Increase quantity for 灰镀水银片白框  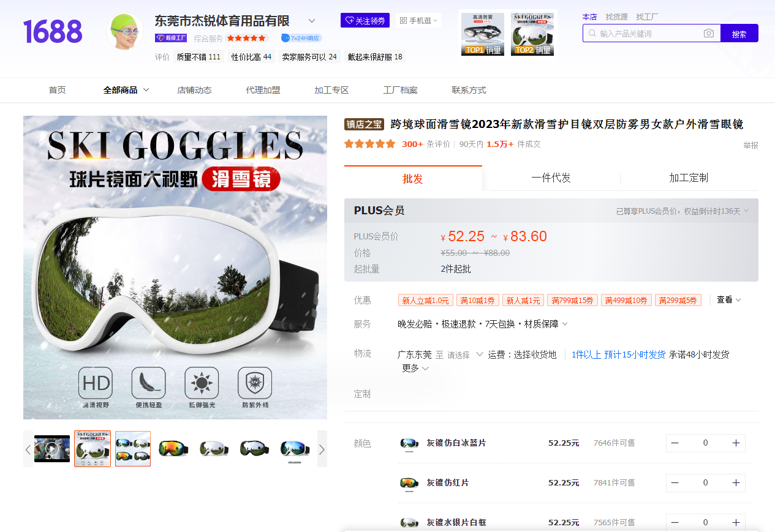point(736,523)
